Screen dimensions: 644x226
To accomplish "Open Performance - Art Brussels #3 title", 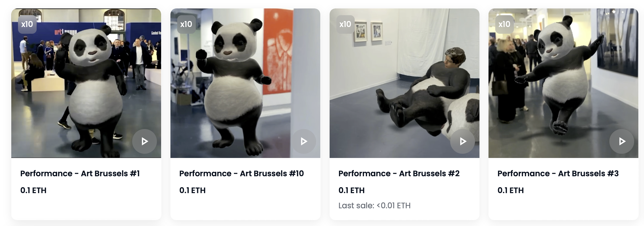I will pos(558,173).
